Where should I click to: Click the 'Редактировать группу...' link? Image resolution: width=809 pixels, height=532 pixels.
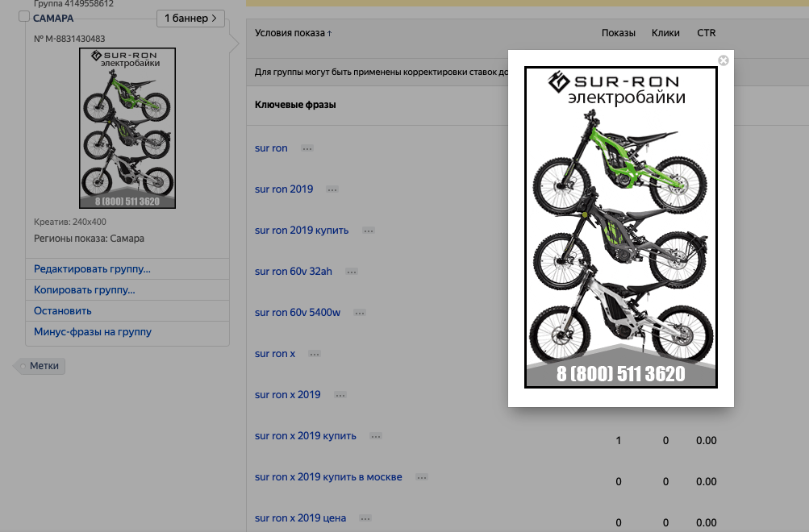coord(93,269)
